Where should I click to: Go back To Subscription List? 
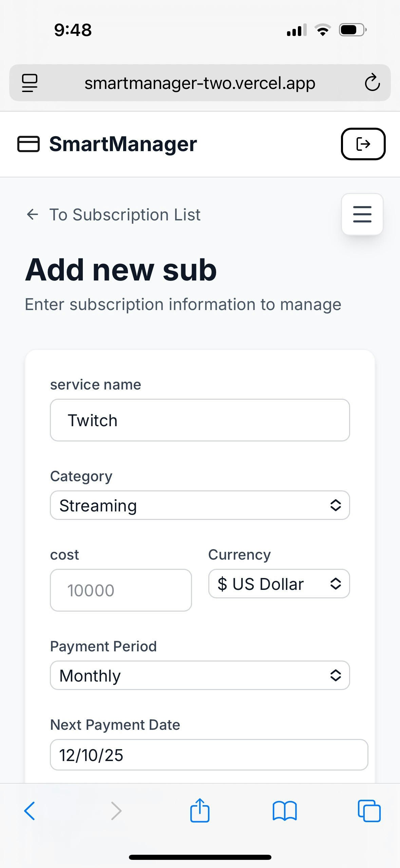125,215
